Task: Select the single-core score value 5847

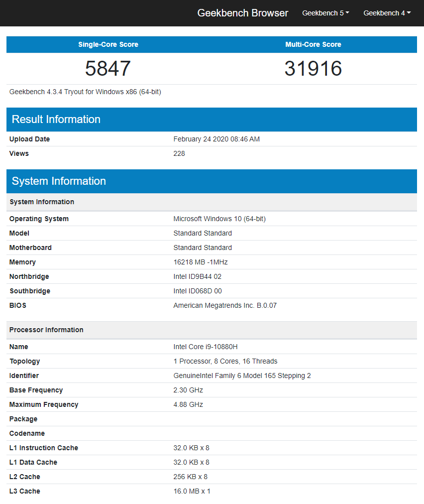Action: pyautogui.click(x=108, y=68)
